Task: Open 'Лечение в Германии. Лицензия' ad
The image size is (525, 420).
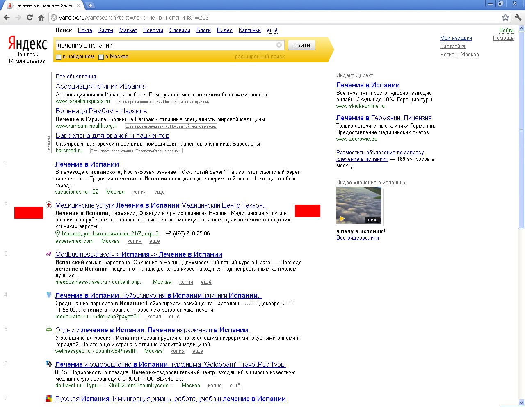Action: 384,118
